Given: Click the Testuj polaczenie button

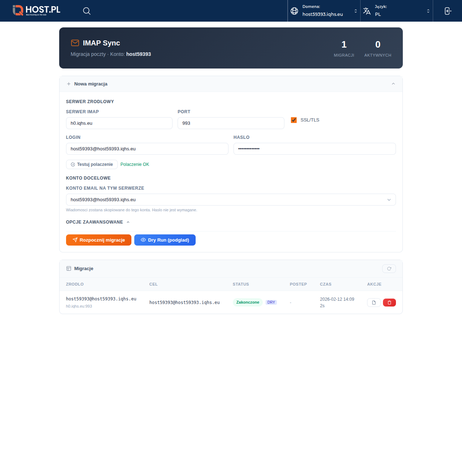Looking at the screenshot, I should (92, 164).
